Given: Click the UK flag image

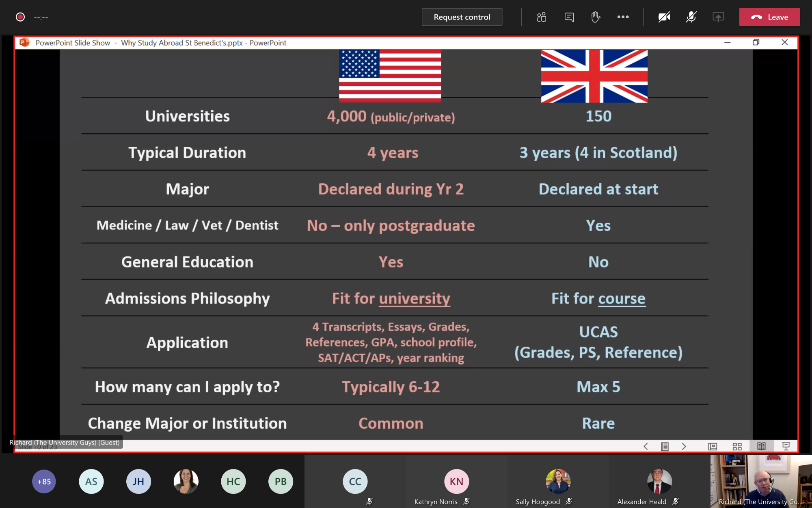Looking at the screenshot, I should (x=594, y=76).
